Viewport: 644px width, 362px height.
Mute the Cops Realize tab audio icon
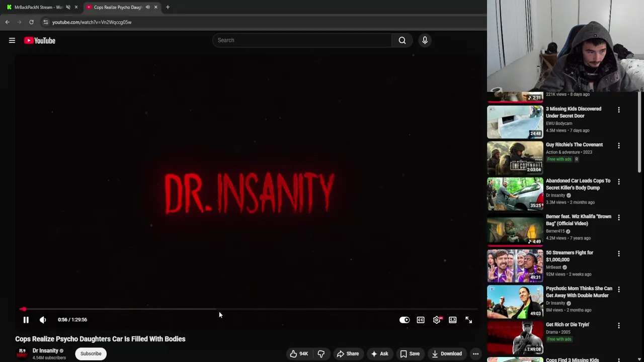click(147, 7)
